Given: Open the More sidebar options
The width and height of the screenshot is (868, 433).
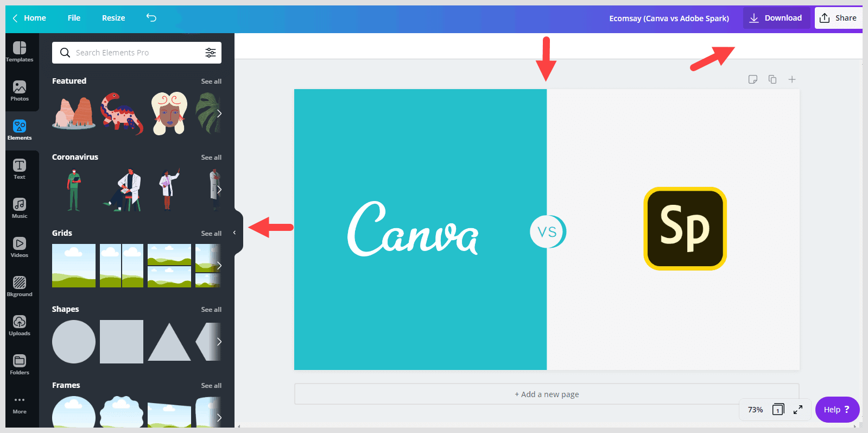Looking at the screenshot, I should click(20, 405).
